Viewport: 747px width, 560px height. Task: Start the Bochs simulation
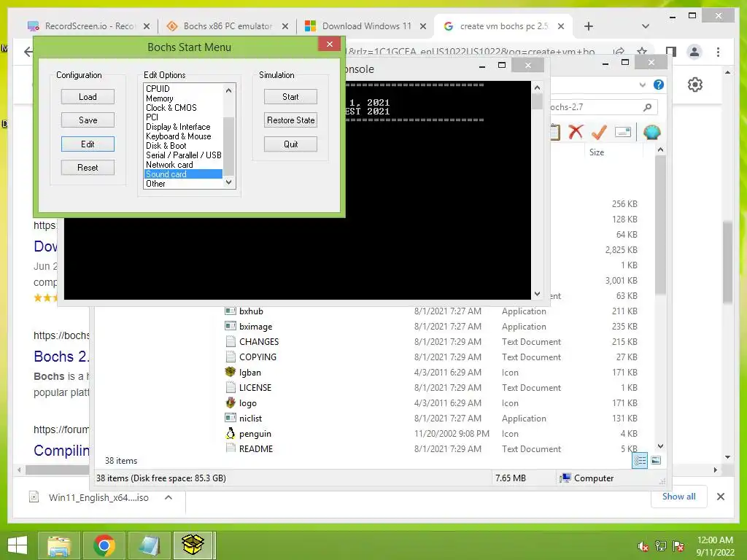[290, 97]
